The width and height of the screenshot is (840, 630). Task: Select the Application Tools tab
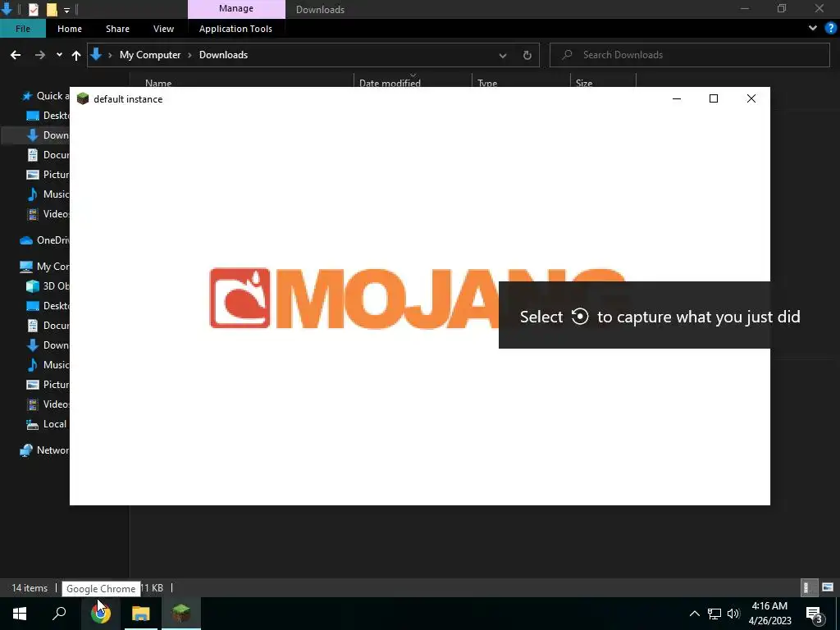pyautogui.click(x=235, y=29)
